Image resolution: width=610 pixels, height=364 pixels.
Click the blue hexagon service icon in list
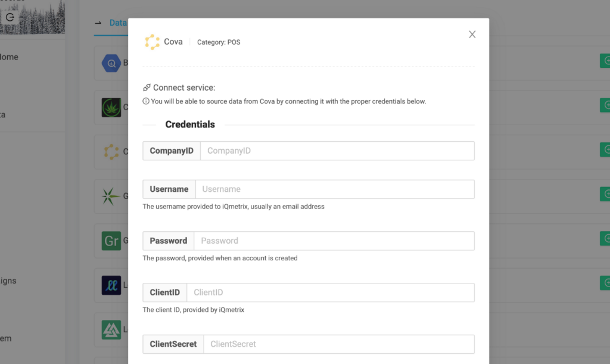click(111, 63)
